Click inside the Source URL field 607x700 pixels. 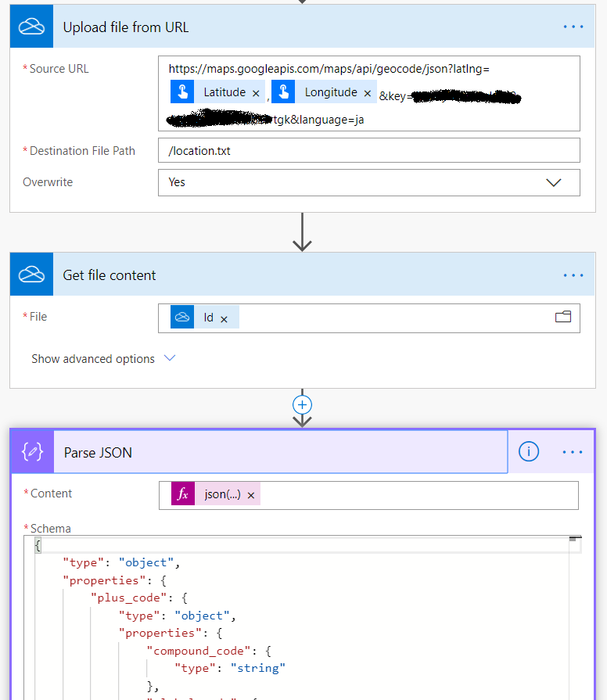pos(369,93)
